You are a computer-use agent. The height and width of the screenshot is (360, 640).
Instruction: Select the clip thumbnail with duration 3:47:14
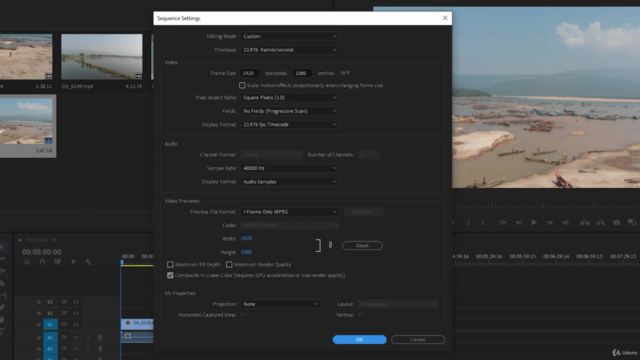(x=26, y=122)
